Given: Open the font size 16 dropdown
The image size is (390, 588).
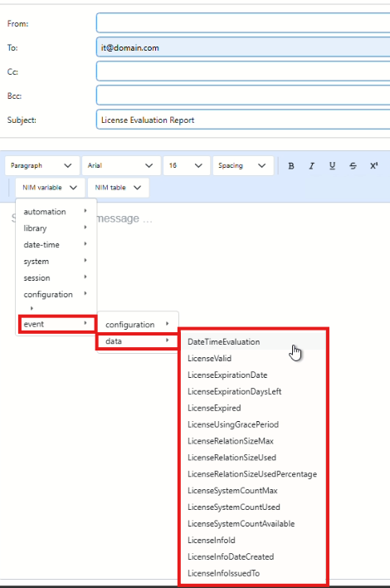Looking at the screenshot, I should click(186, 166).
